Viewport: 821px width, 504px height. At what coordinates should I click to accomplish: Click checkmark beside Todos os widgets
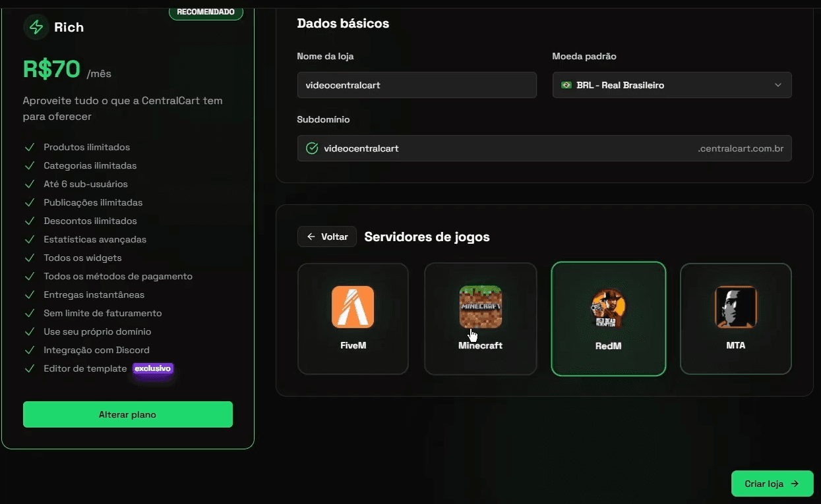click(x=30, y=258)
